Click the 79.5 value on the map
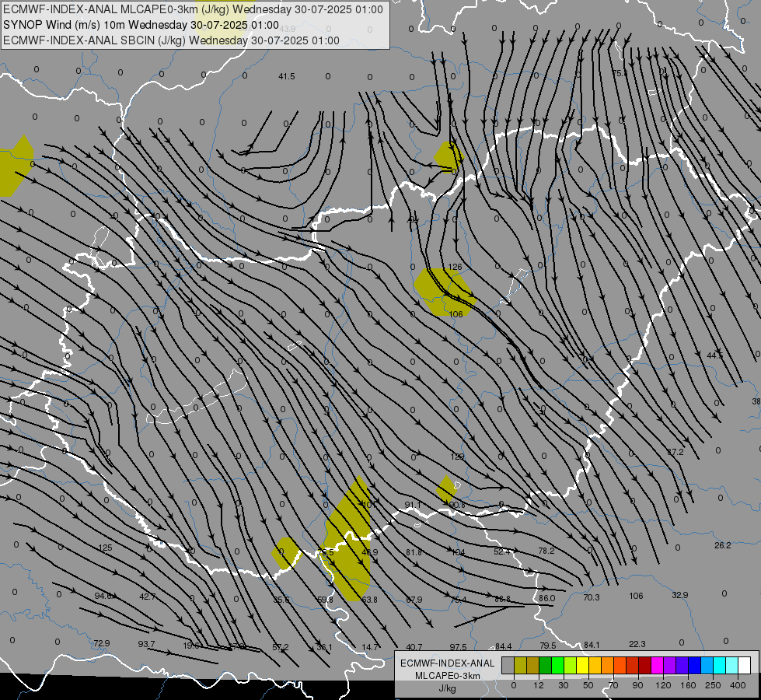Image resolution: width=761 pixels, height=700 pixels. tap(548, 646)
